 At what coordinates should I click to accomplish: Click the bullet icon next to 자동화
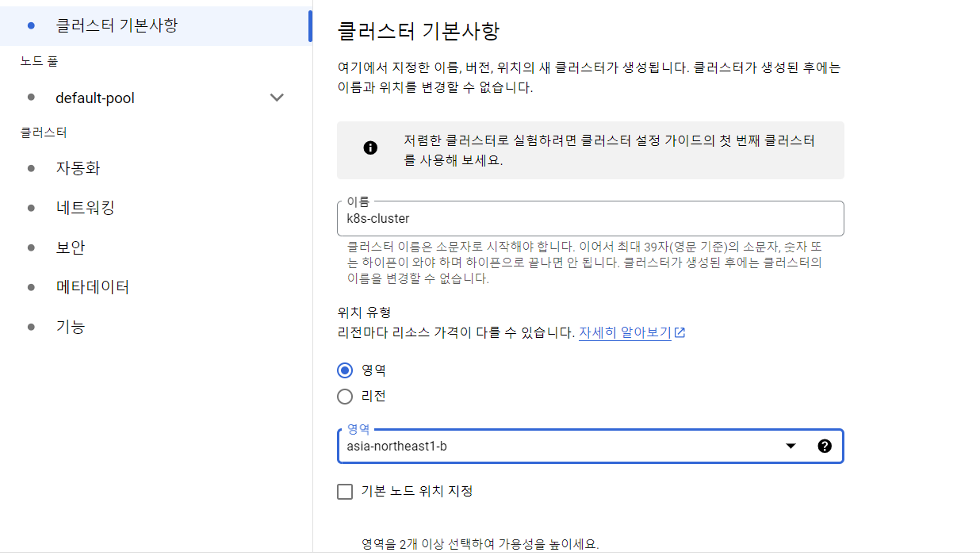(31, 168)
